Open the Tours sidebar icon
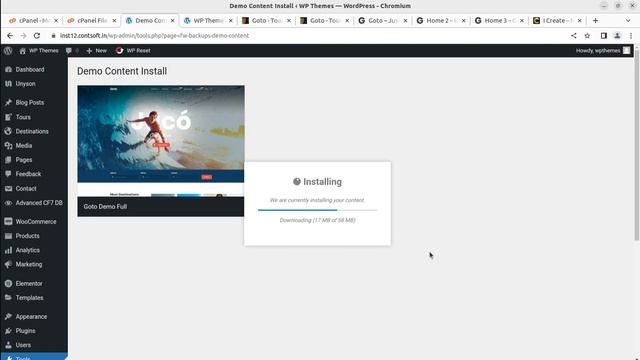The width and height of the screenshot is (640, 360). [x=8, y=117]
